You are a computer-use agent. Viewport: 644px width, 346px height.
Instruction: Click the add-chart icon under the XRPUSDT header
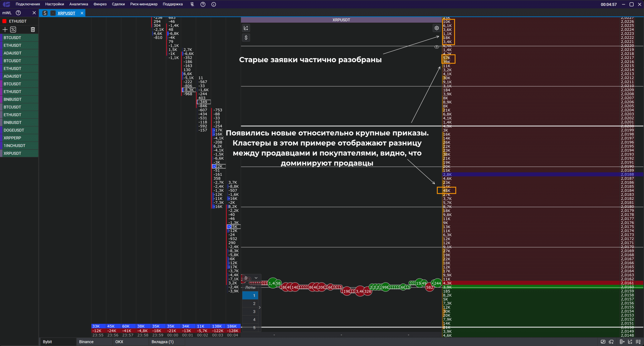pos(246,28)
